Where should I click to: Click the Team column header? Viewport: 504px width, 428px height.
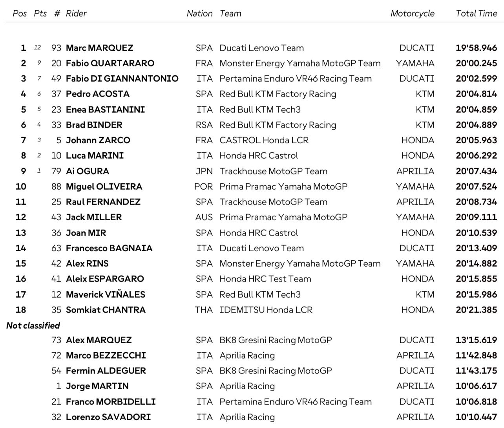(230, 13)
